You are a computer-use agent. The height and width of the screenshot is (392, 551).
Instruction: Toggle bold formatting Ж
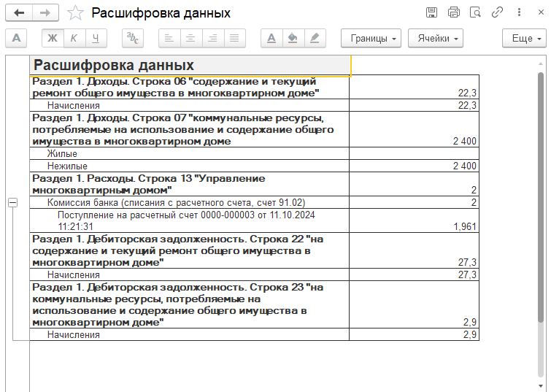53,39
